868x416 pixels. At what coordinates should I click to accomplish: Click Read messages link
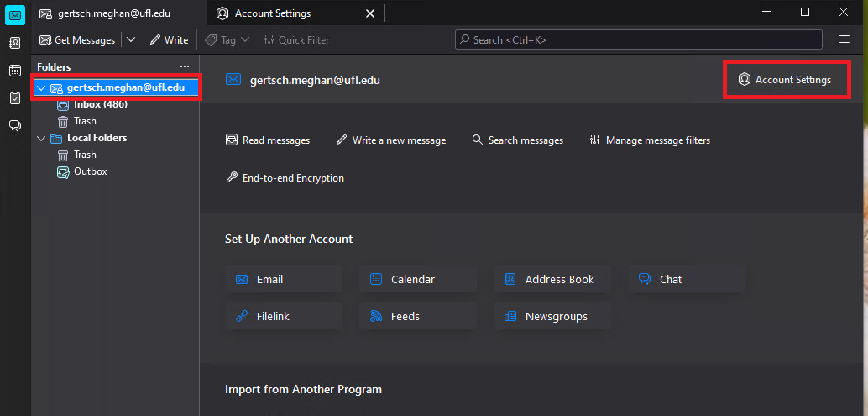(x=268, y=140)
